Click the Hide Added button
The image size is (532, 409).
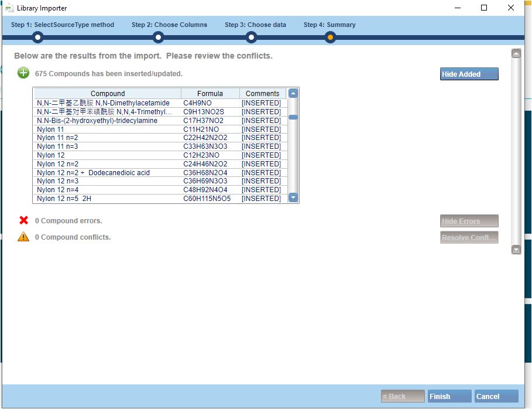click(x=468, y=74)
